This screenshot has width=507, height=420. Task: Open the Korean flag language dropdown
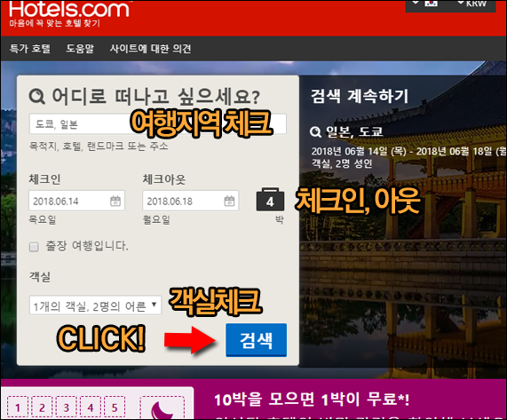(426, 4)
